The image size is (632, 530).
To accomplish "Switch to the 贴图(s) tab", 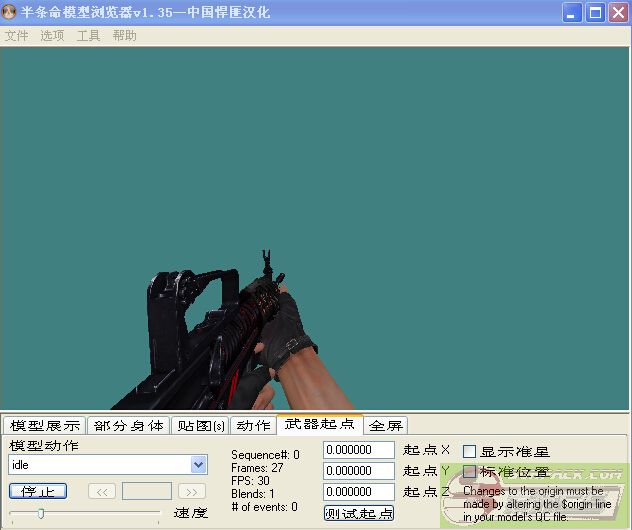I will (x=200, y=426).
